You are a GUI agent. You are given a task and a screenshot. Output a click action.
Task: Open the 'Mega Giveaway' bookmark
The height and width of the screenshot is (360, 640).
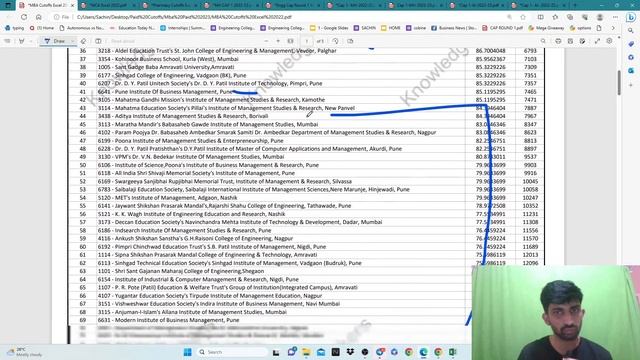546,28
